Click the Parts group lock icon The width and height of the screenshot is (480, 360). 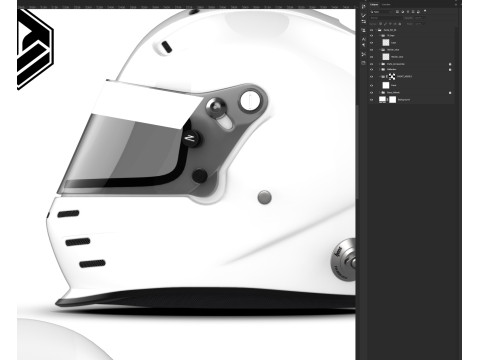click(x=450, y=64)
